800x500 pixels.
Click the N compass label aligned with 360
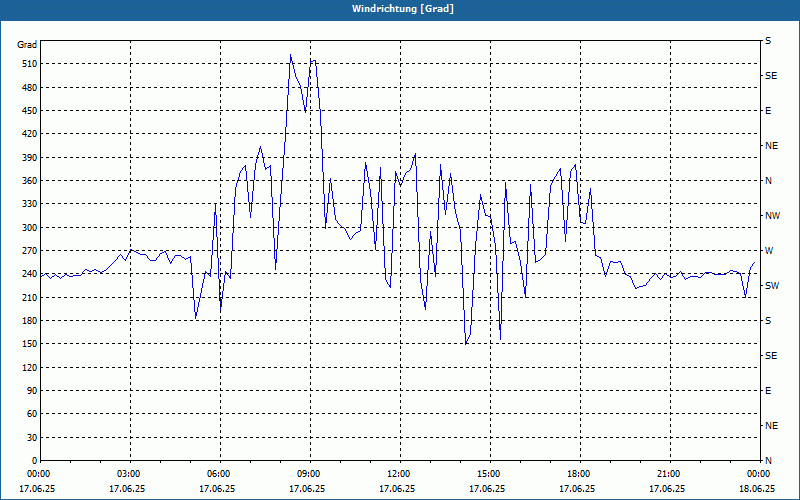coord(768,181)
